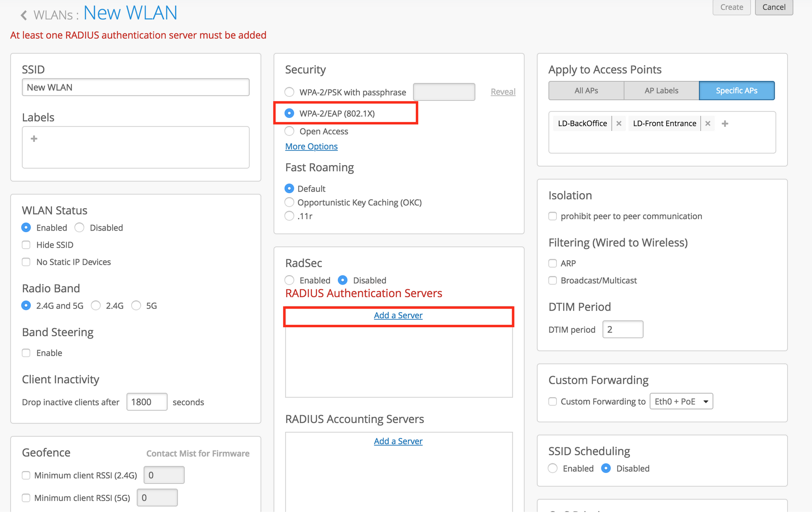Enable Band Steering checkbox
The width and height of the screenshot is (812, 518).
(x=26, y=353)
